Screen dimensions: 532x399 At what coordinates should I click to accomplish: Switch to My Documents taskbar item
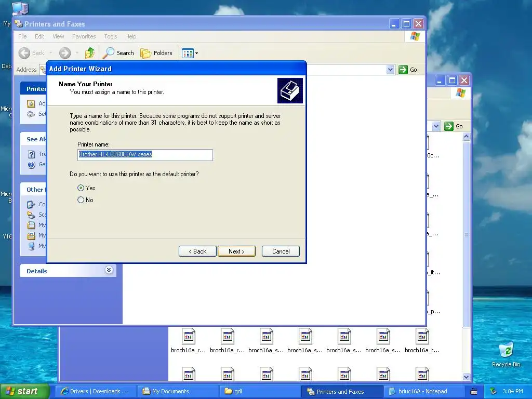tap(178, 392)
